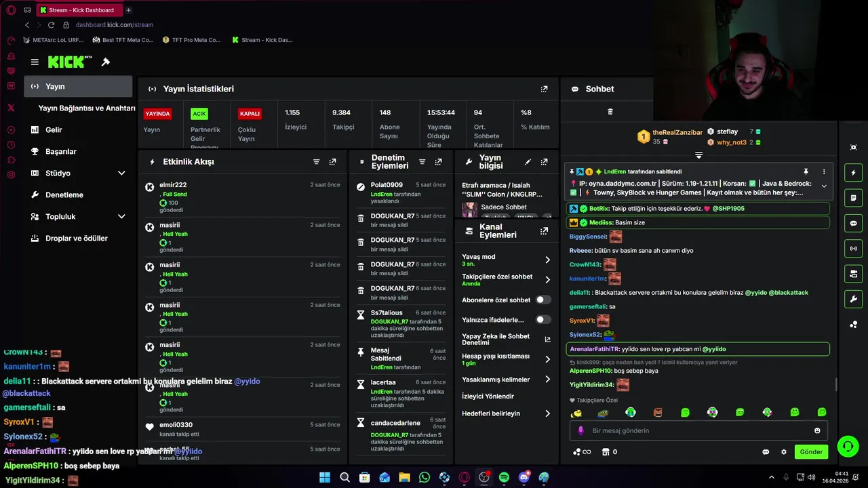
Task: Click the Bir mesaj gönderin input field
Action: click(698, 430)
